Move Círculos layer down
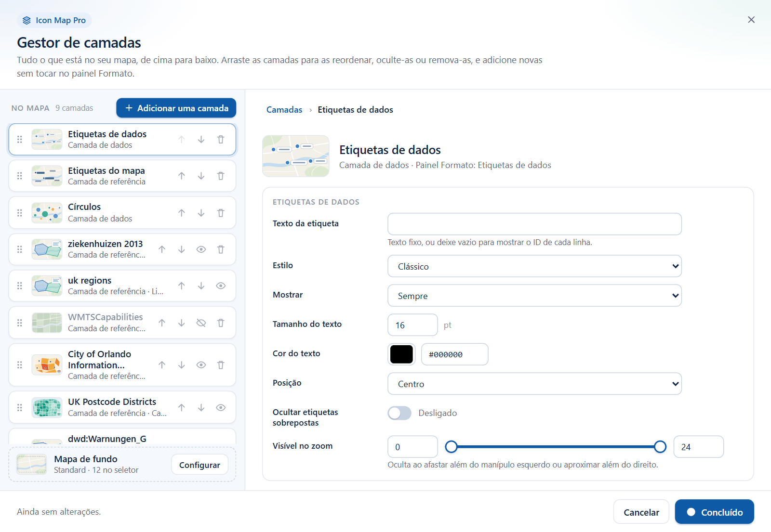The image size is (771, 532). (201, 213)
